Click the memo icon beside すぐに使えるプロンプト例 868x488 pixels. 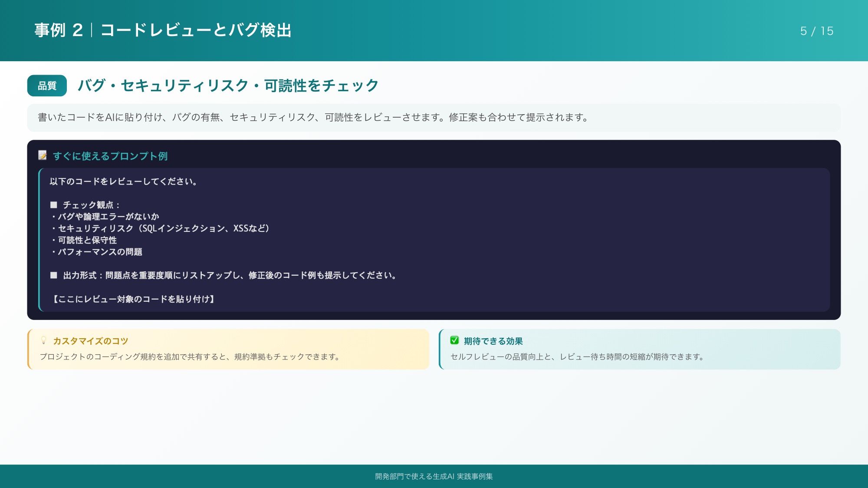[43, 155]
